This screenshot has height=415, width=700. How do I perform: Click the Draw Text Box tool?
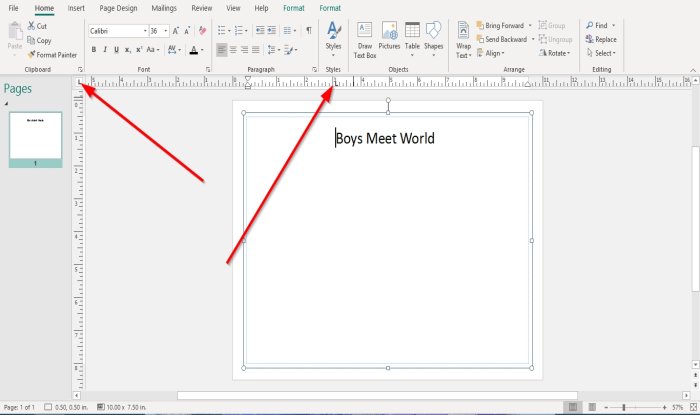pos(365,37)
